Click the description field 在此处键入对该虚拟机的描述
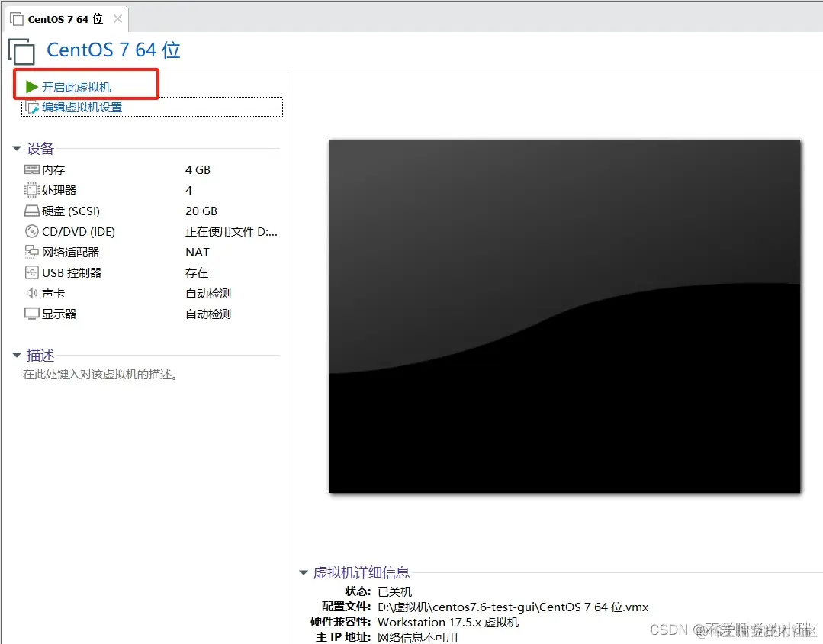The height and width of the screenshot is (644, 823). pyautogui.click(x=100, y=375)
